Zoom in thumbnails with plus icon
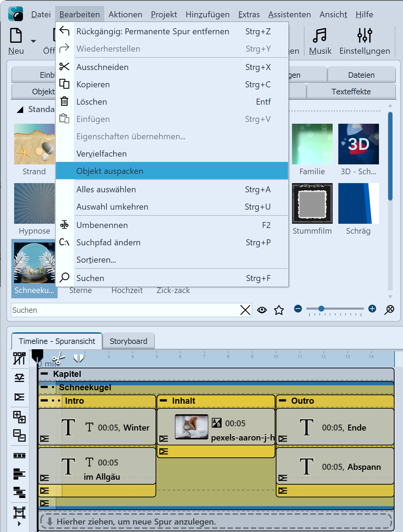This screenshot has width=403, height=532. (372, 309)
